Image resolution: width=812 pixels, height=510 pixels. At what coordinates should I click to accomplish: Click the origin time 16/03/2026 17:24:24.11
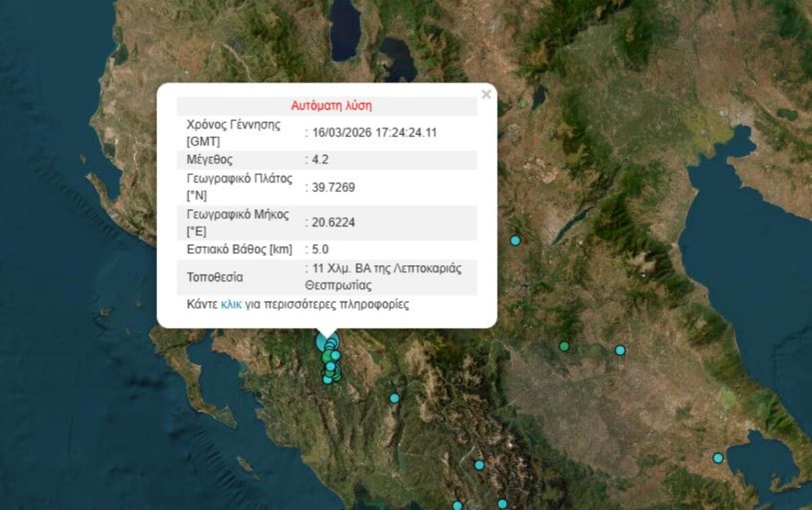tap(374, 133)
